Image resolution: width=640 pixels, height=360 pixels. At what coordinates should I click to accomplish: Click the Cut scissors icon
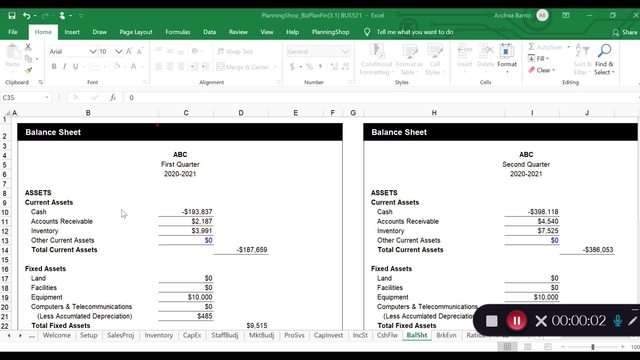(28, 47)
